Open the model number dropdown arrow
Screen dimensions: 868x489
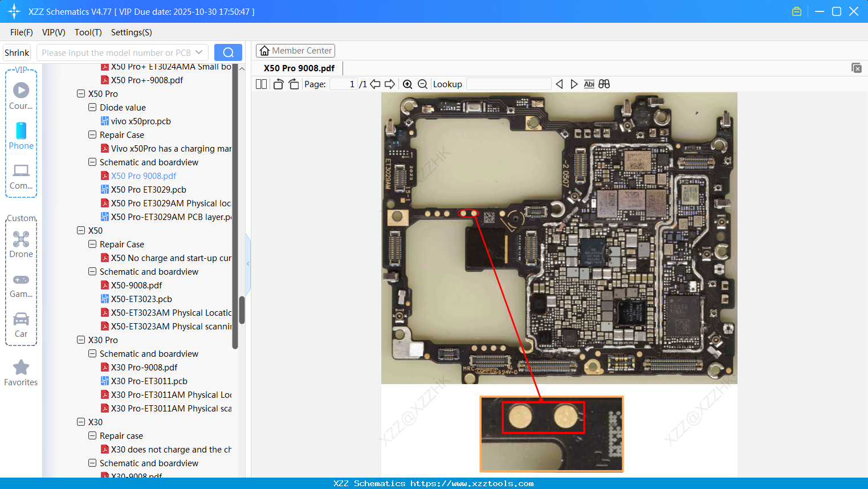pos(199,52)
